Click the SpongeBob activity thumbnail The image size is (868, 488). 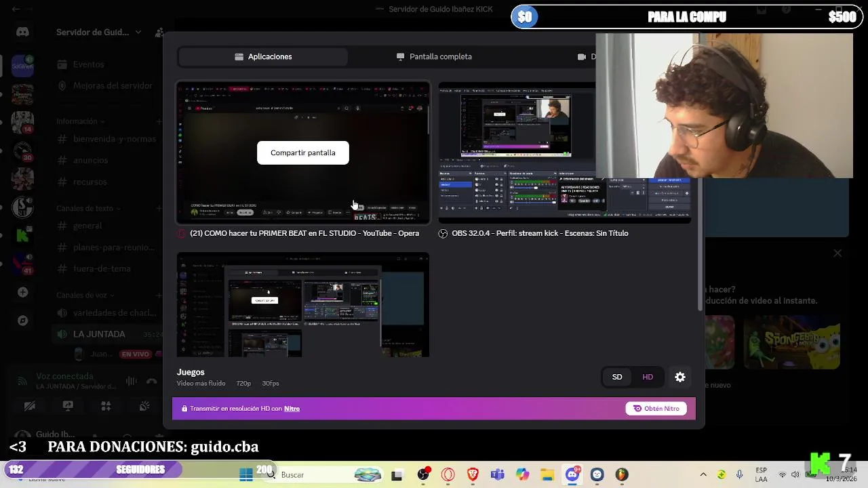coord(791,342)
